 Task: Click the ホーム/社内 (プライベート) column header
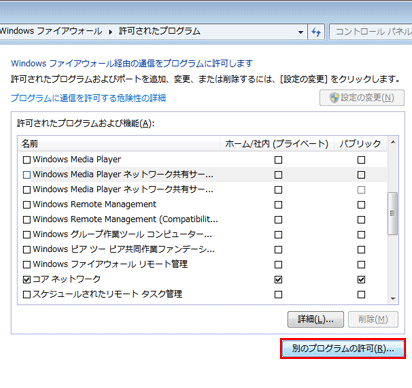tap(277, 144)
